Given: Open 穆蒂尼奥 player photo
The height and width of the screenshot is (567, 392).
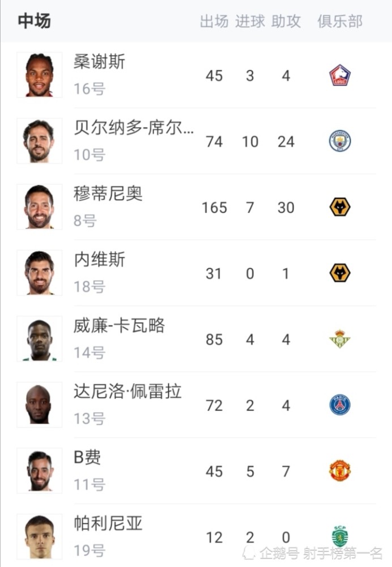Looking at the screenshot, I should click(40, 207).
